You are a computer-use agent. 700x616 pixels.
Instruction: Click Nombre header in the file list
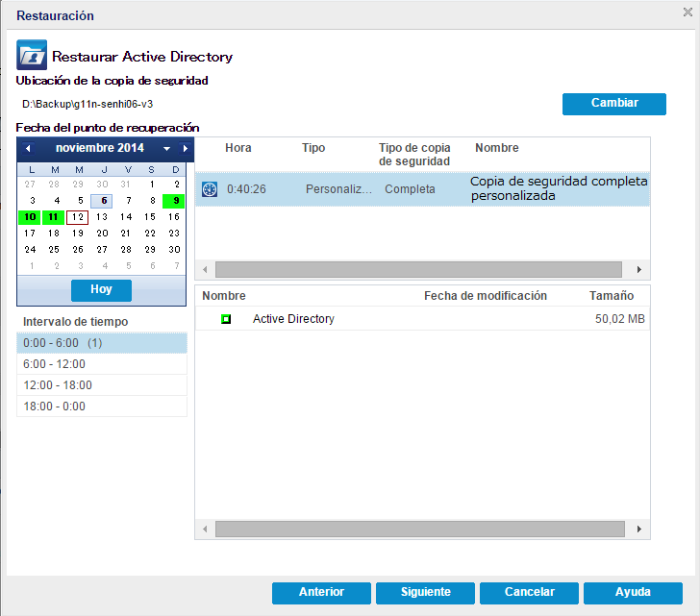pos(224,296)
